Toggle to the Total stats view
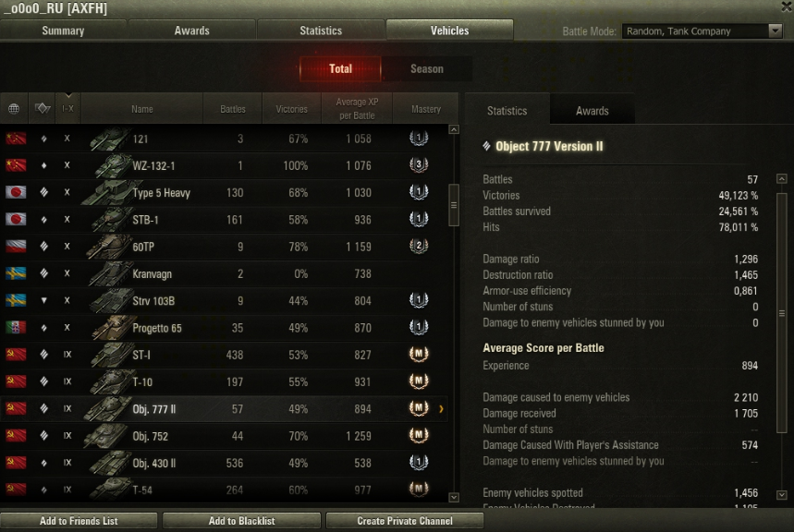This screenshot has width=794, height=532. click(x=340, y=69)
